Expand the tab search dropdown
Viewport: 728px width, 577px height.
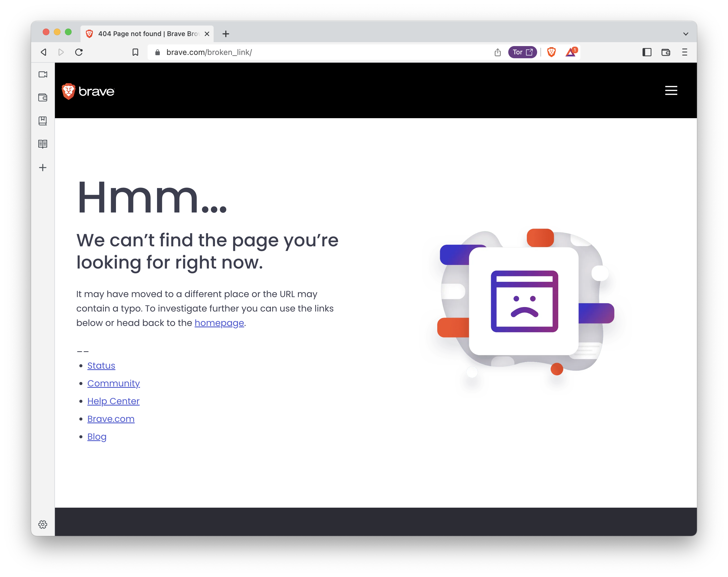pyautogui.click(x=686, y=34)
